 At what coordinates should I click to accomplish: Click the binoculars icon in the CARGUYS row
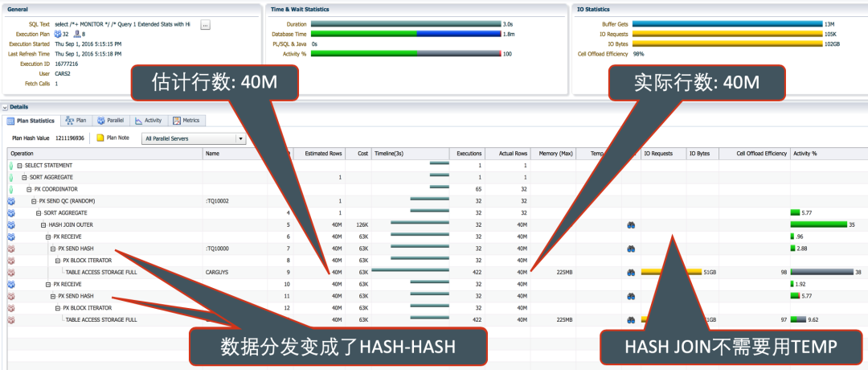click(x=631, y=273)
